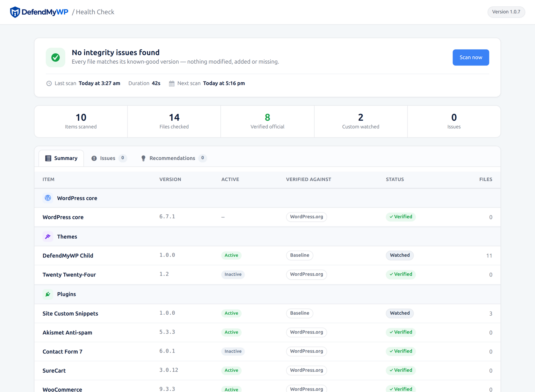This screenshot has width=535, height=392.
Task: Click the Health Check breadcrumb text
Action: (95, 12)
